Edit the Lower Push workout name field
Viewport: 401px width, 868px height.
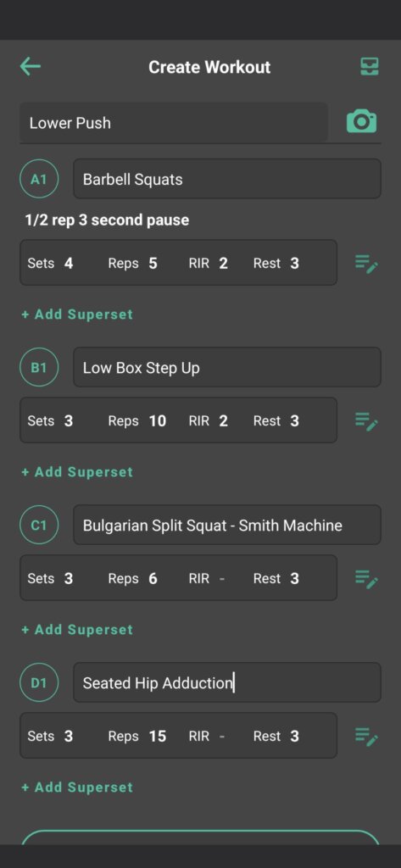point(174,122)
